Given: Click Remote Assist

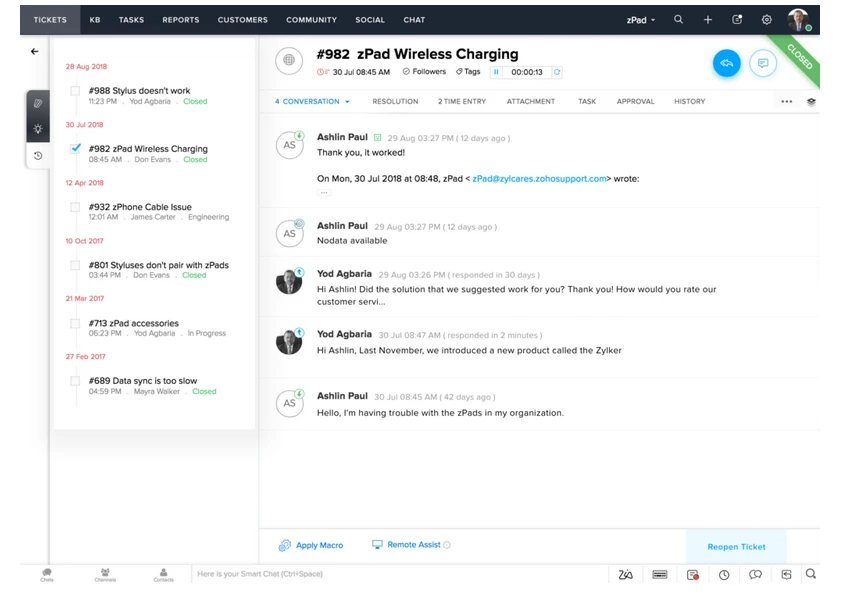Looking at the screenshot, I should pyautogui.click(x=406, y=545).
